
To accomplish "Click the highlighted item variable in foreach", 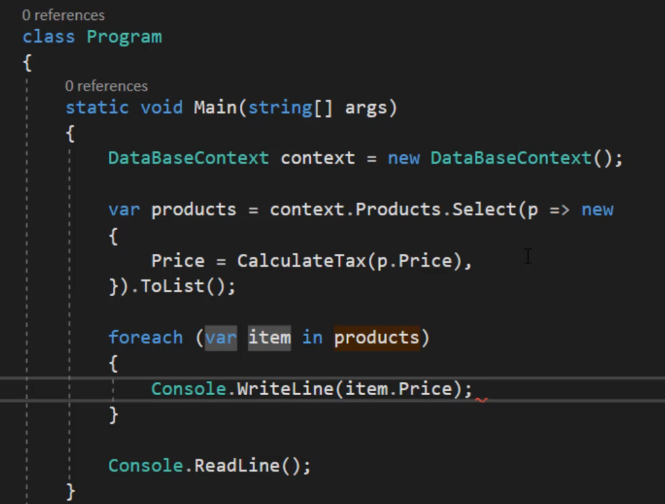I will pos(269,338).
